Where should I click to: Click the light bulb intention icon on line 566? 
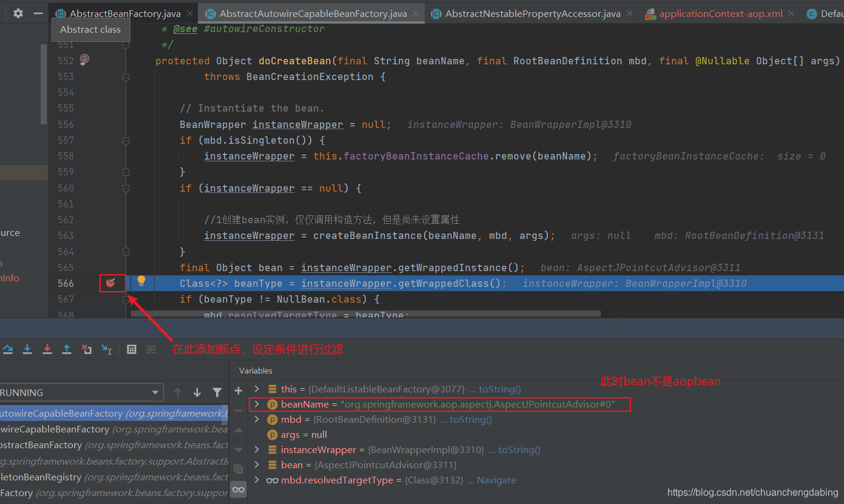[x=141, y=281]
